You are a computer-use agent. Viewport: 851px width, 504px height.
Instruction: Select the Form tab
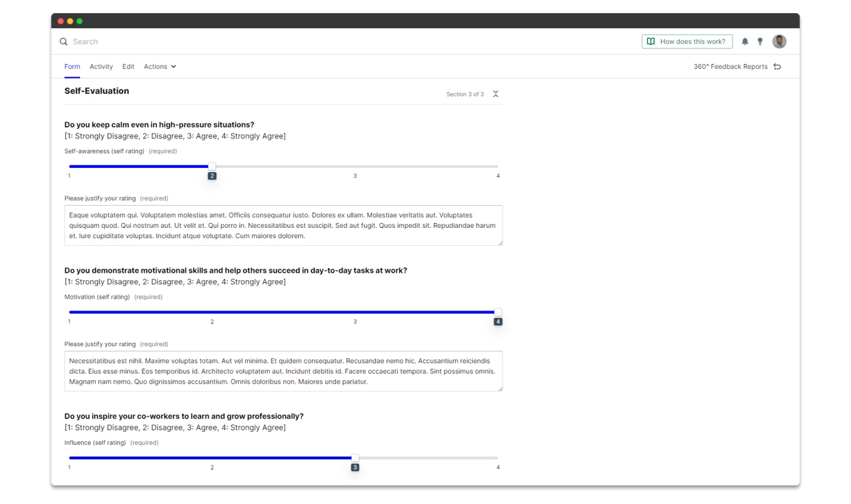(x=72, y=66)
